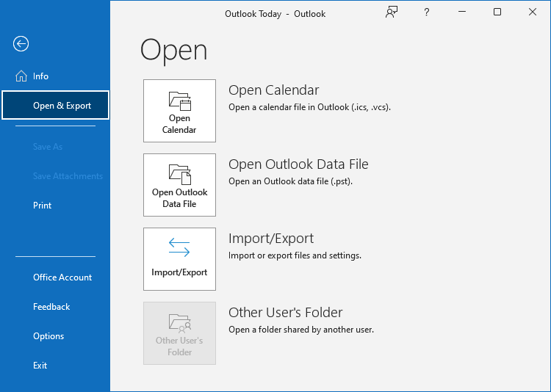Select the Open & Export menu item
The width and height of the screenshot is (551, 392).
[55, 106]
